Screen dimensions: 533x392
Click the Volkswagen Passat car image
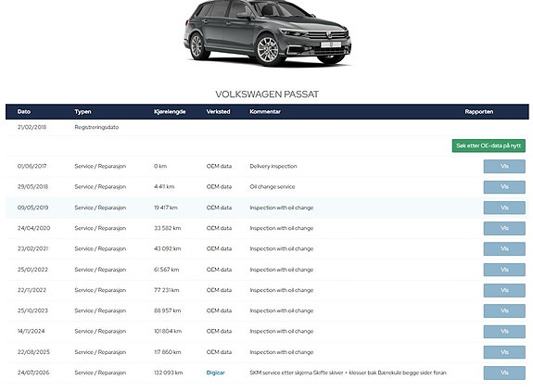pyautogui.click(x=268, y=33)
